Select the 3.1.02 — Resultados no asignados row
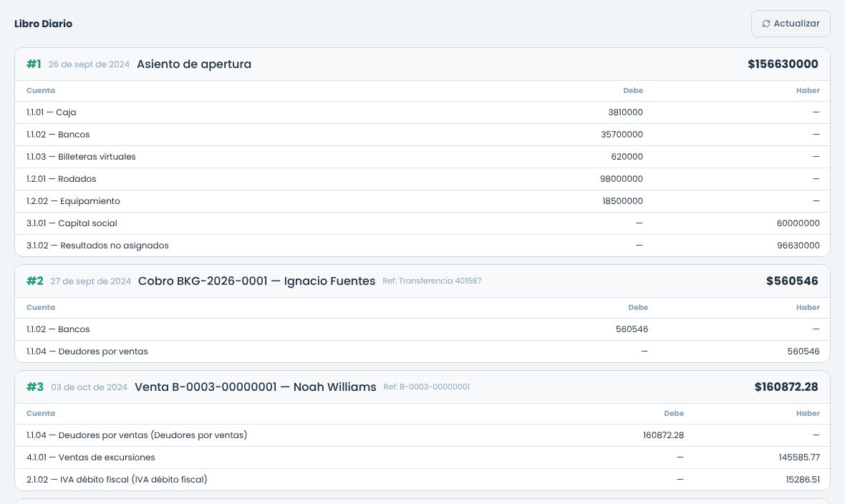This screenshot has width=845, height=504. point(422,246)
